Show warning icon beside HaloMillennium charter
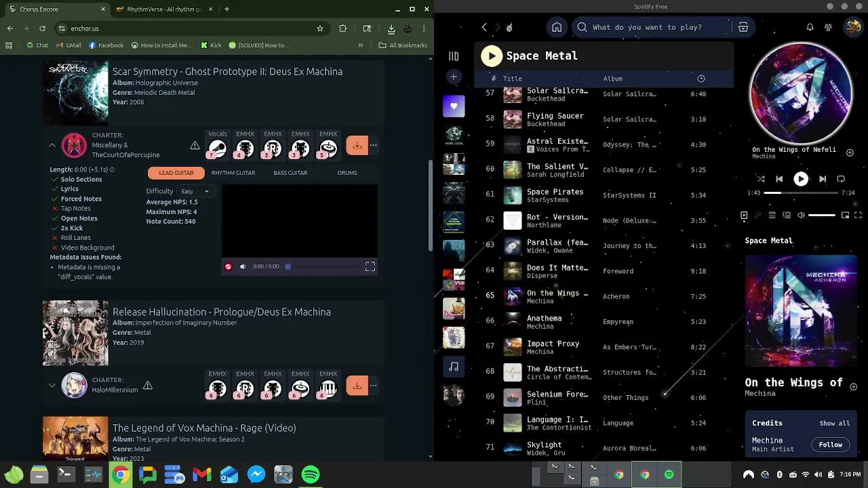The width and height of the screenshot is (868, 488). pyautogui.click(x=147, y=385)
